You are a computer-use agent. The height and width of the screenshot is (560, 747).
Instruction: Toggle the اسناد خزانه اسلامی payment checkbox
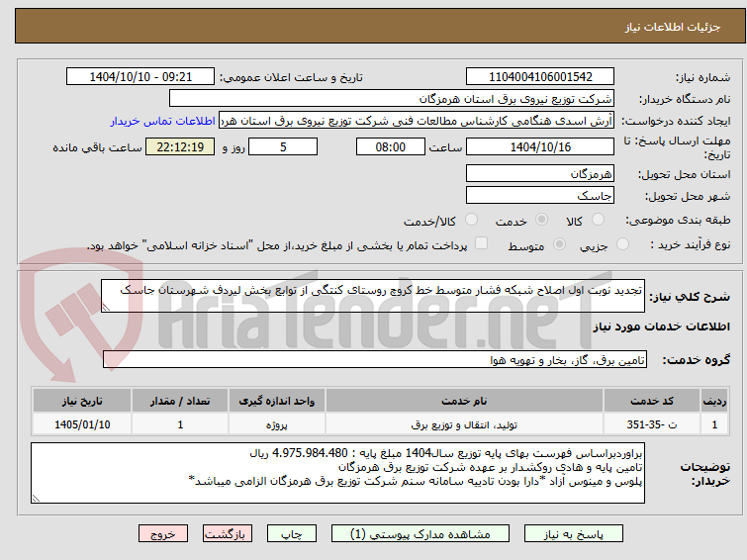pyautogui.click(x=482, y=243)
